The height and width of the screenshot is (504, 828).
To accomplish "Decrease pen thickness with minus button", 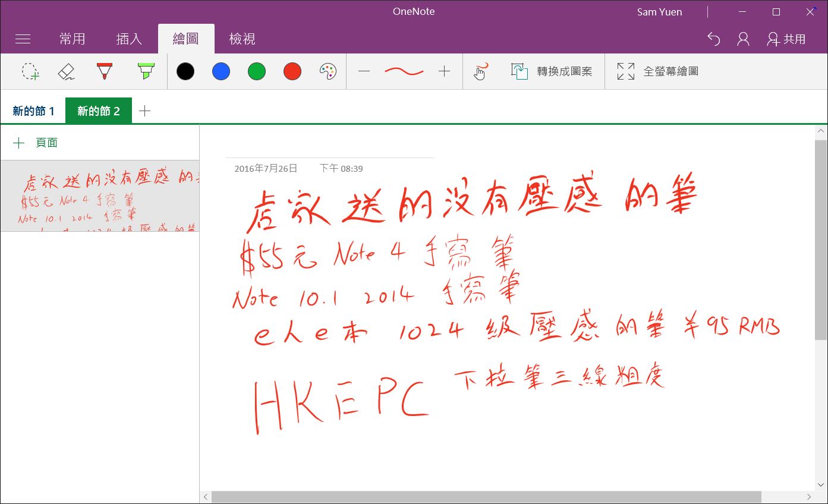I will pyautogui.click(x=364, y=71).
